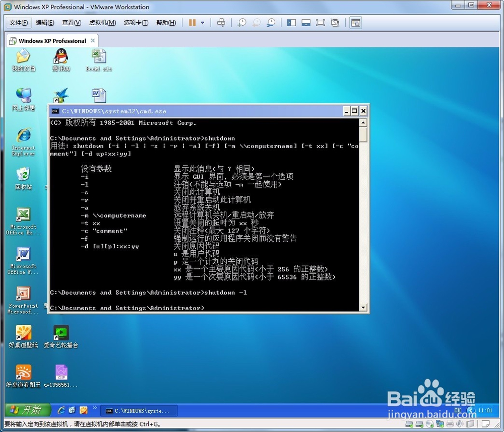Click the printer device status bar icon

[x=450, y=424]
